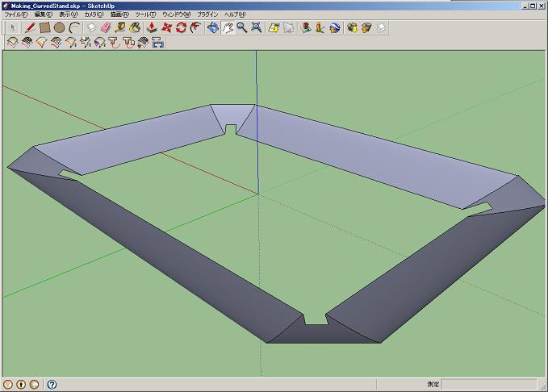
Task: Select the arrow Select tool
Action: [13, 27]
